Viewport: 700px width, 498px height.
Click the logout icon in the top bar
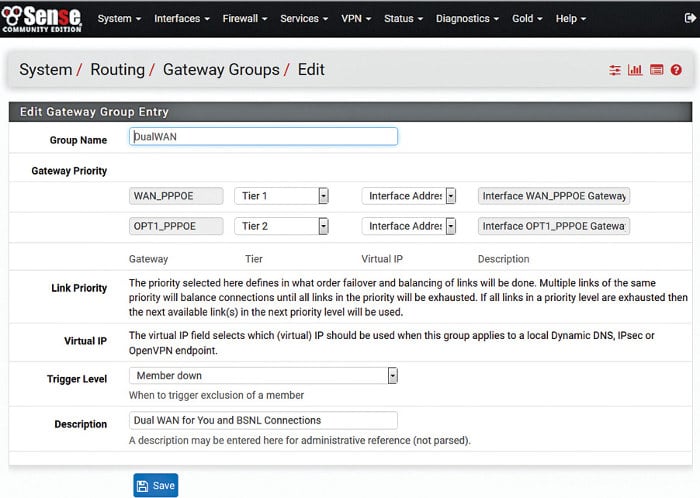pyautogui.click(x=689, y=18)
